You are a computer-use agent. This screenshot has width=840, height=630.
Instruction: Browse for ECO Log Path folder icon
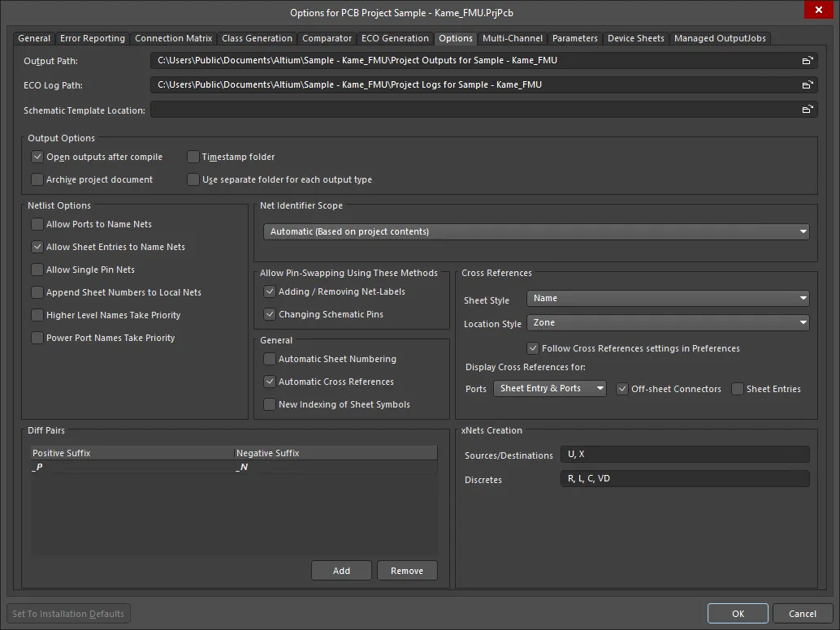click(x=808, y=84)
